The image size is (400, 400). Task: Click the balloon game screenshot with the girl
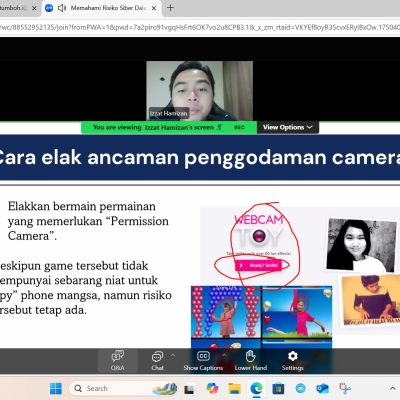pos(225,312)
